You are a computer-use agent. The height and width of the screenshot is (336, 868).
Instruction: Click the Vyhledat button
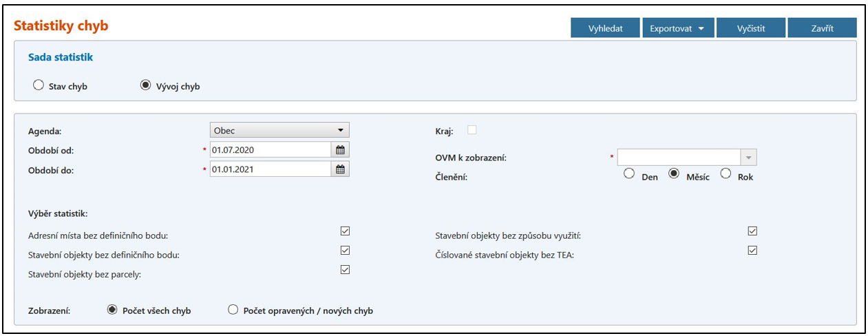point(605,28)
